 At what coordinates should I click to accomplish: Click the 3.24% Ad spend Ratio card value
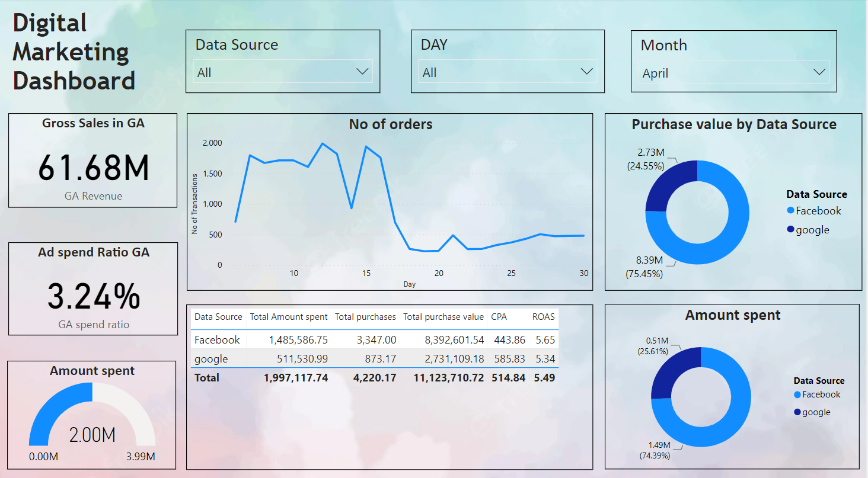(x=94, y=297)
